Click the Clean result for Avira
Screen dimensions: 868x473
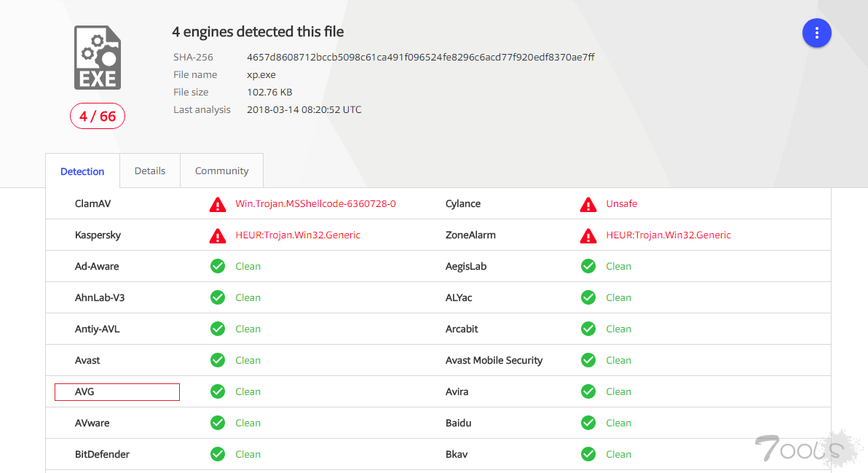point(618,391)
